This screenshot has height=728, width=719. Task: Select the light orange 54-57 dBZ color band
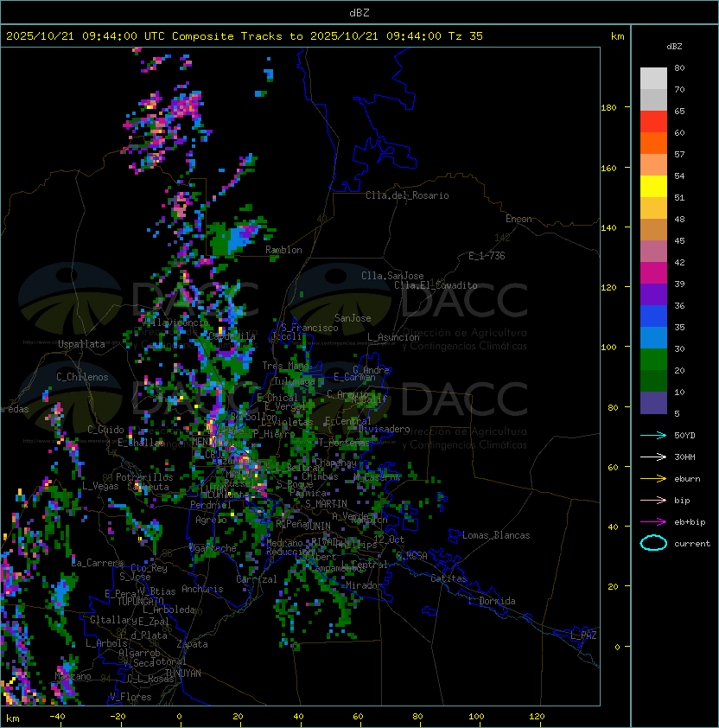point(653,165)
